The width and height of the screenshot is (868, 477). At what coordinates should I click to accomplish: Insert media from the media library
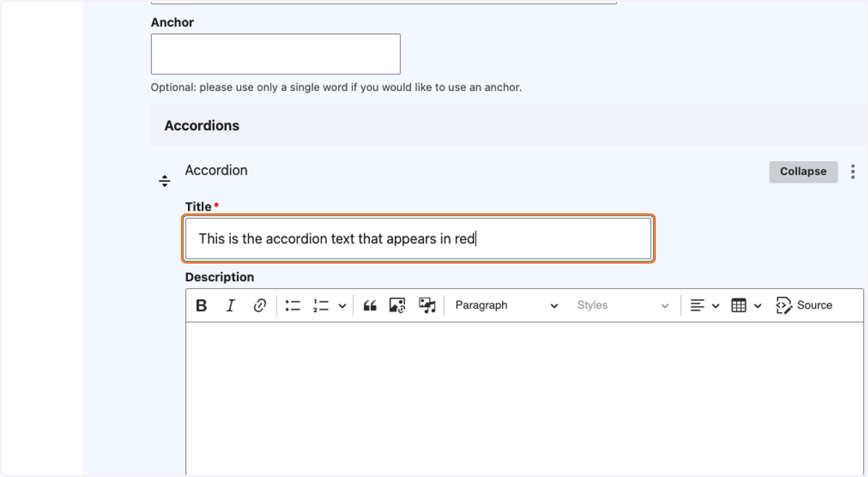[427, 306]
